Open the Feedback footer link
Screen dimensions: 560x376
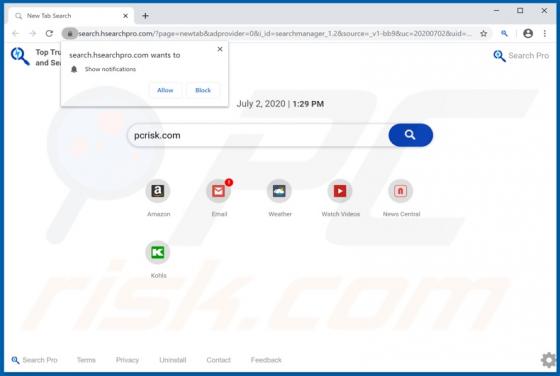[x=266, y=360]
